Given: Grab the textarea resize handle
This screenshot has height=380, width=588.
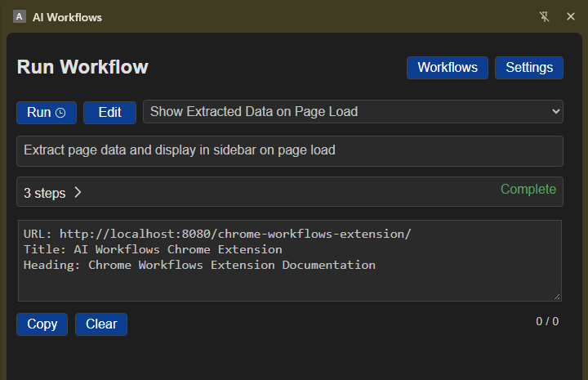Looking at the screenshot, I should (557, 297).
